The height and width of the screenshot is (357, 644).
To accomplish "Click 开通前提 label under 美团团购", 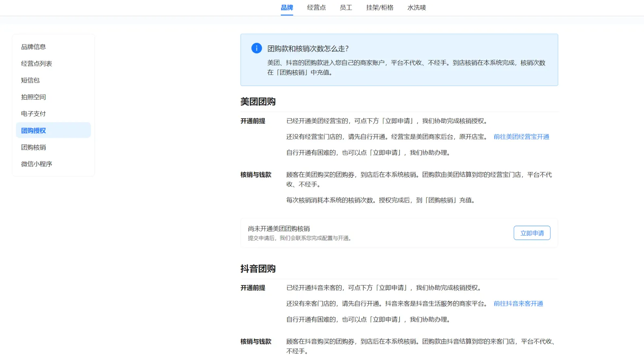I will pos(253,121).
